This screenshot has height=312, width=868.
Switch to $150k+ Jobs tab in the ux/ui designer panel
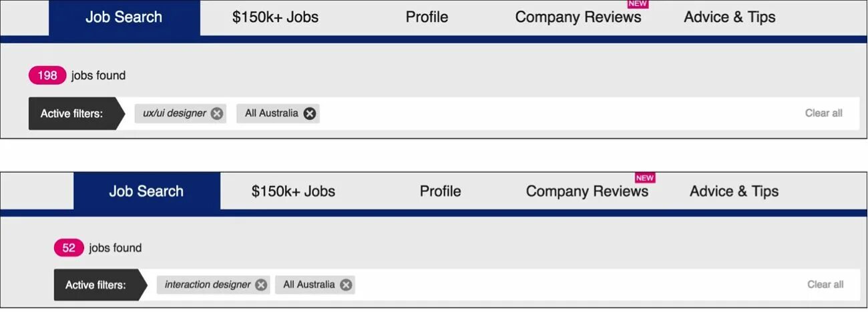tap(275, 17)
